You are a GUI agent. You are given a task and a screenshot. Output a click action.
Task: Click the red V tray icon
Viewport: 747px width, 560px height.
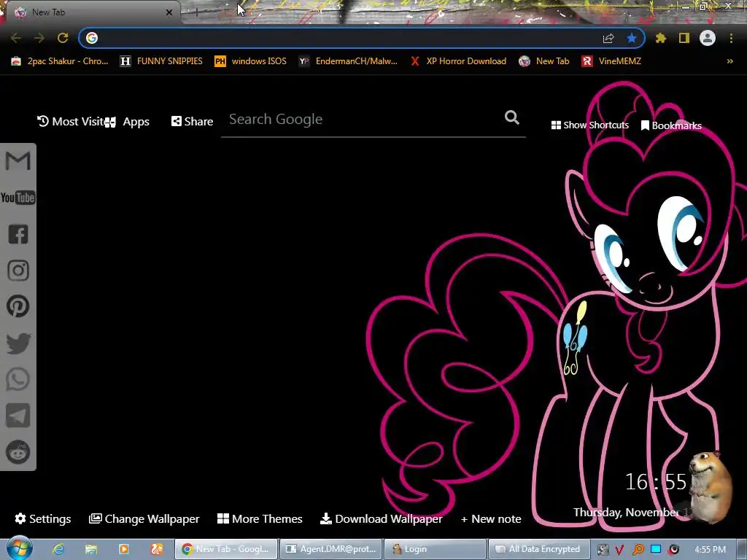(619, 550)
